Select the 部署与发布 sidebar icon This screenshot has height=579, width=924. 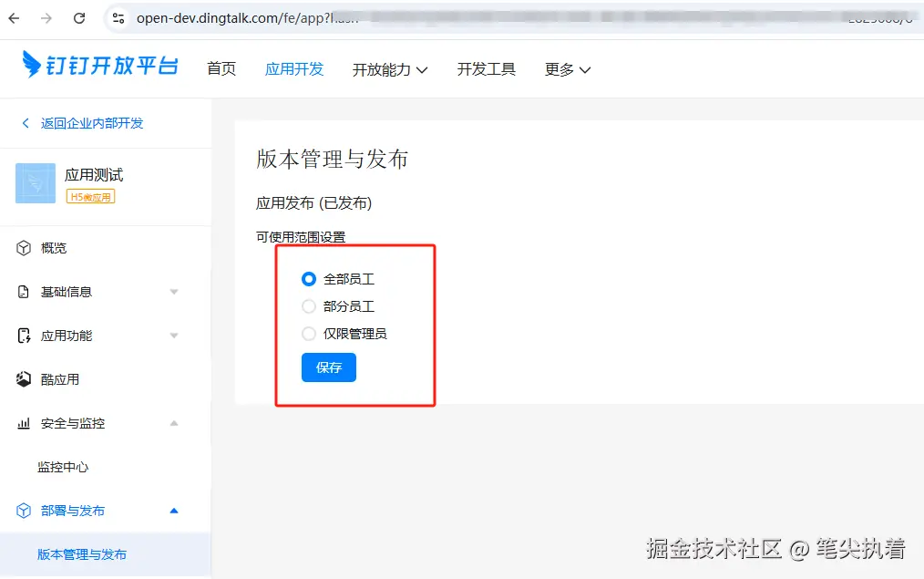click(21, 511)
